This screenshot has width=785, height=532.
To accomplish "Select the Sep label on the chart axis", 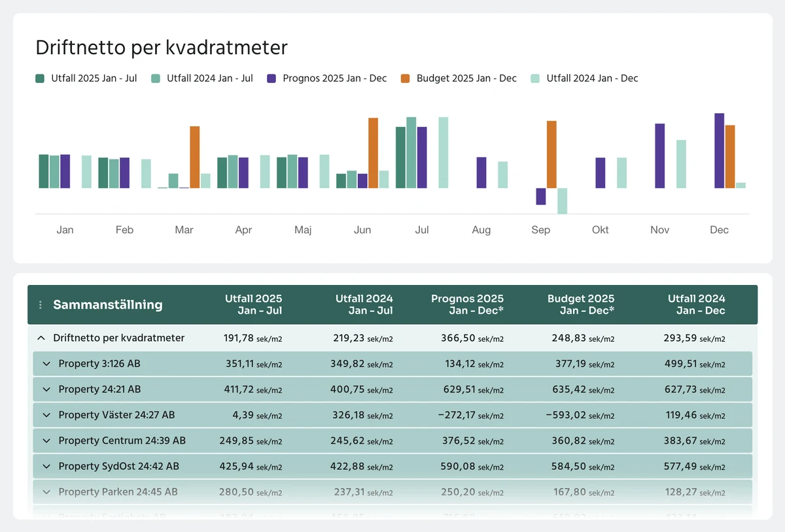I will pyautogui.click(x=541, y=230).
